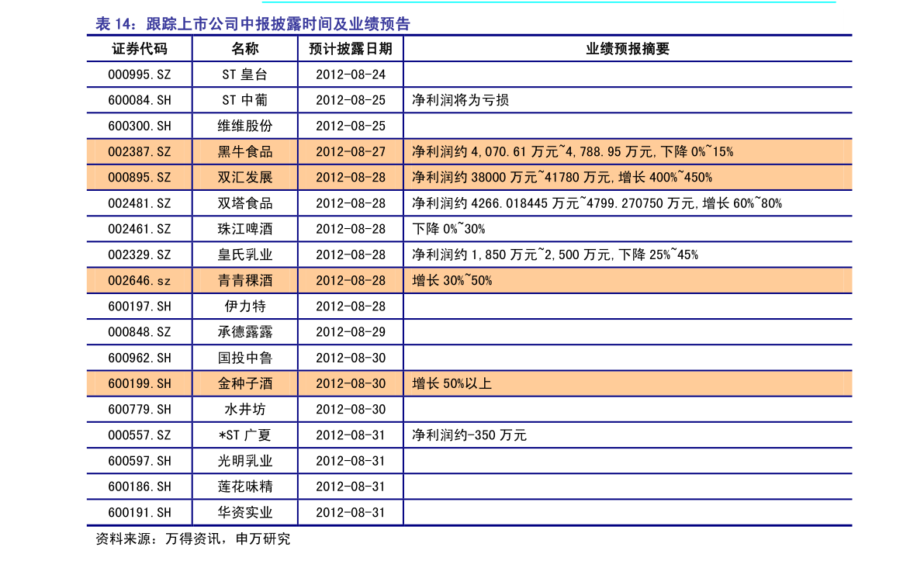This screenshot has height=561, width=924.
Task: Select the code cell '002387.SZ'
Action: click(x=140, y=152)
